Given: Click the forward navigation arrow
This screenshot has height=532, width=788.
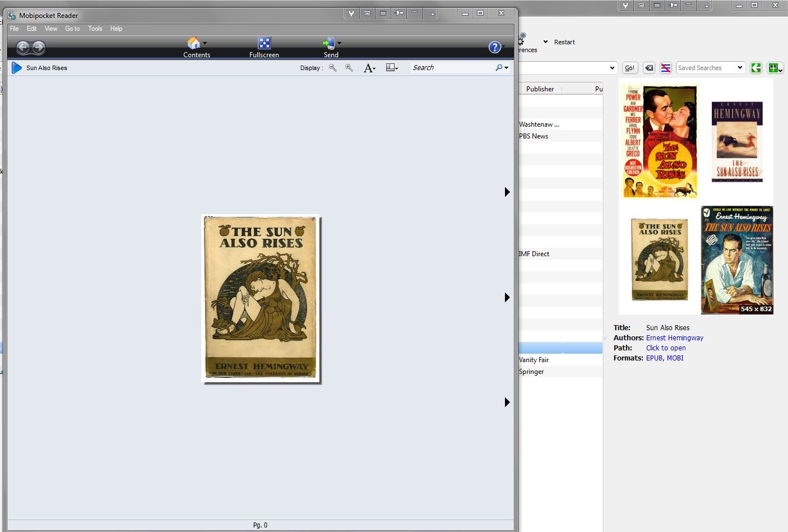Looking at the screenshot, I should pos(39,48).
